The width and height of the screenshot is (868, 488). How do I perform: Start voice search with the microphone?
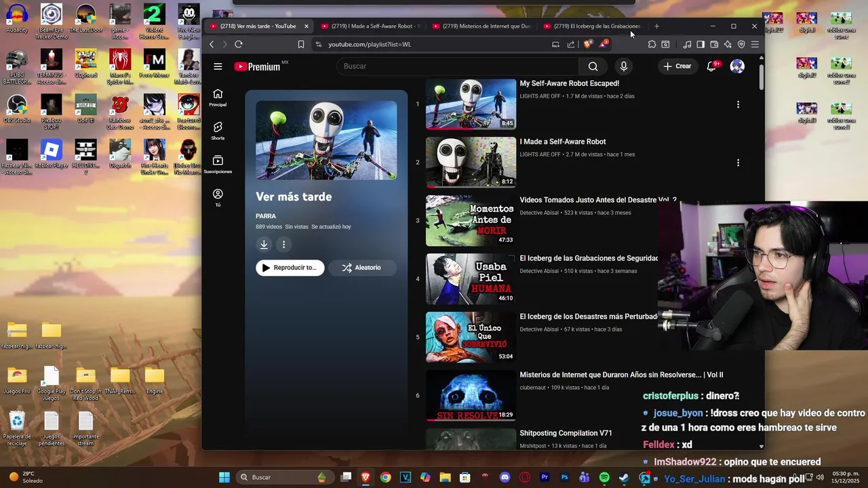(624, 66)
